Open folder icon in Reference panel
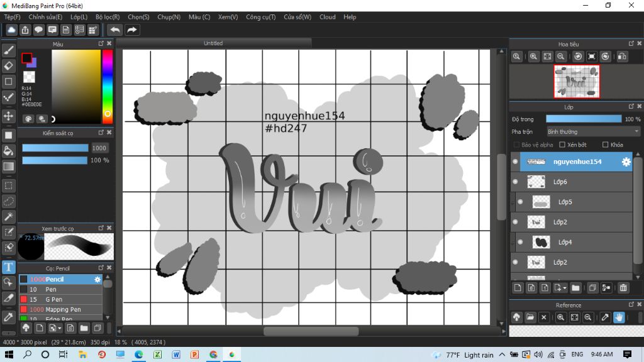Image resolution: width=644 pixels, height=362 pixels. 530,317
